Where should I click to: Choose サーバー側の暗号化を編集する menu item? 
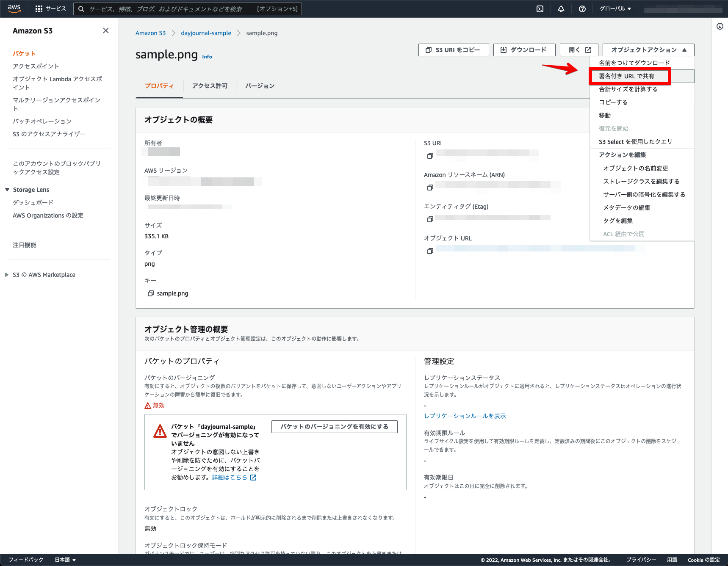click(642, 195)
